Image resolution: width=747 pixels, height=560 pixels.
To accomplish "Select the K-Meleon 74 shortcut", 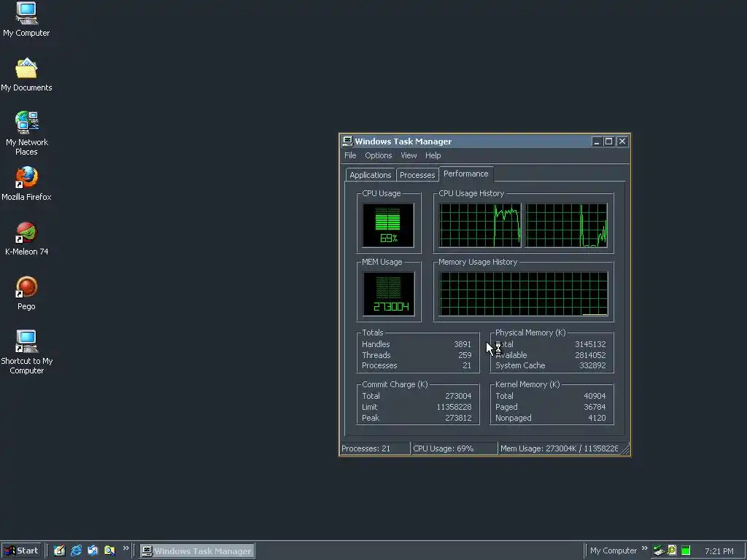I will pyautogui.click(x=26, y=238).
